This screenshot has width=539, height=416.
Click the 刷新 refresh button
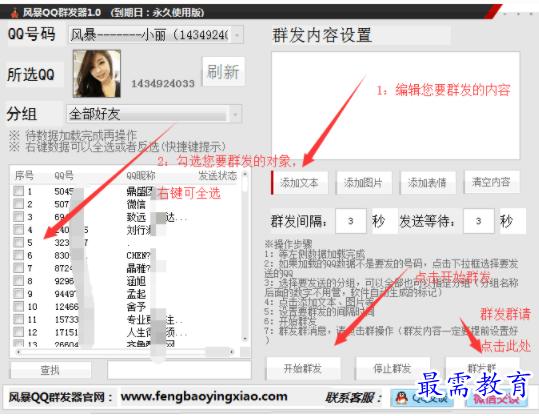pos(223,72)
